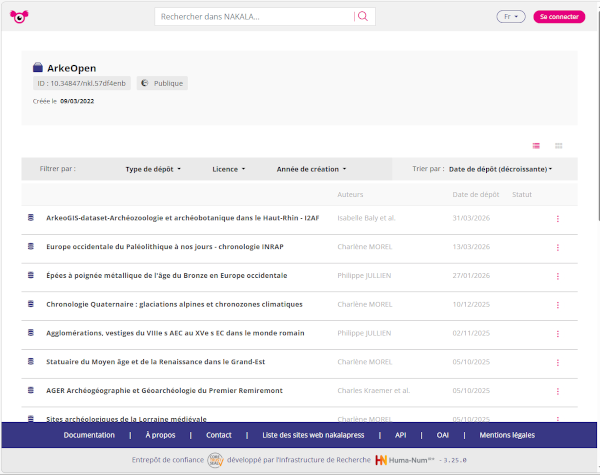The width and height of the screenshot is (600, 475).
Task: Open options menu for Épées à poignée row
Action: (558, 276)
